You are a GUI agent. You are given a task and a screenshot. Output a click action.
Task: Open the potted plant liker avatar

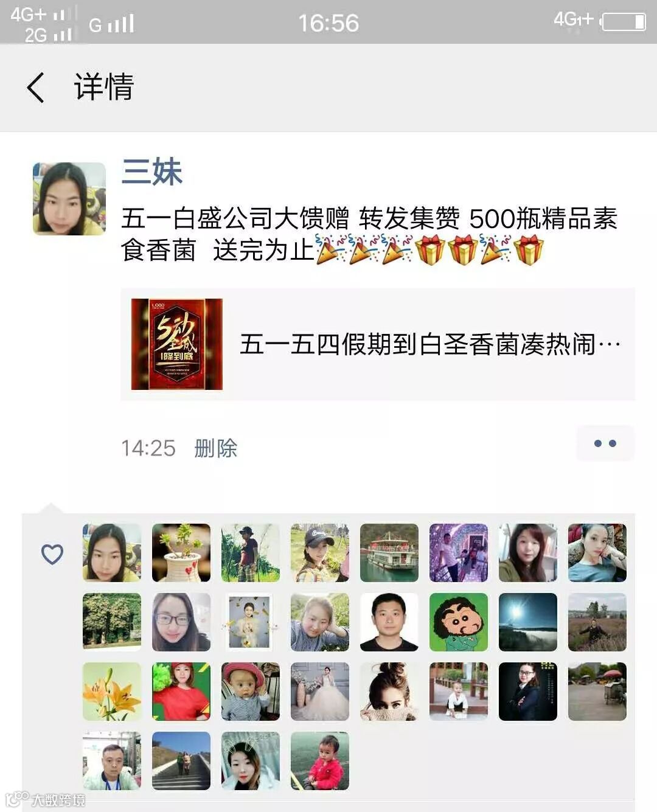[181, 553]
